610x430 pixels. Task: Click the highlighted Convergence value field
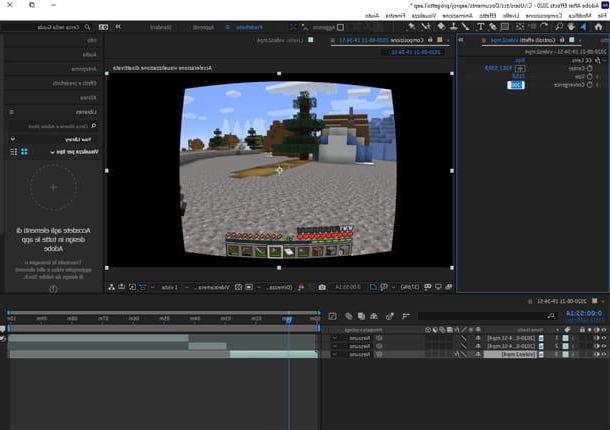click(x=516, y=84)
